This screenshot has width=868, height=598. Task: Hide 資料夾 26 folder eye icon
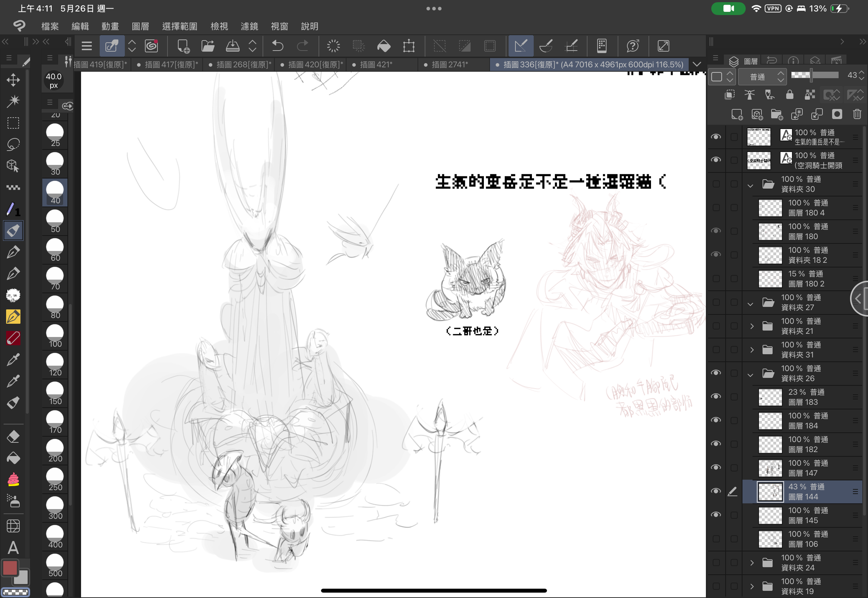[x=716, y=373]
